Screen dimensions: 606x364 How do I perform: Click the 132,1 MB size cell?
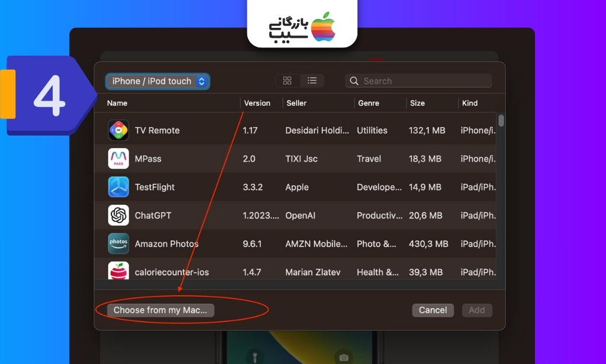(427, 131)
